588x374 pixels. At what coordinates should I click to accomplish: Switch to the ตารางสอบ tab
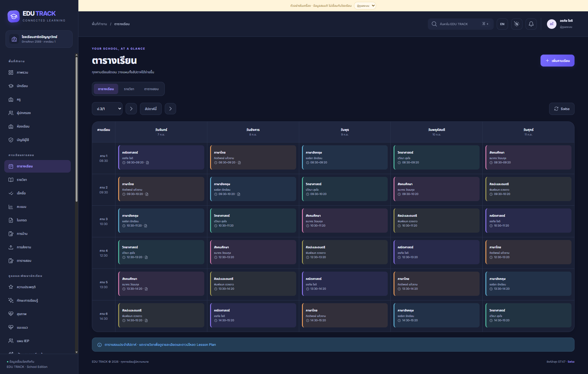(x=151, y=89)
